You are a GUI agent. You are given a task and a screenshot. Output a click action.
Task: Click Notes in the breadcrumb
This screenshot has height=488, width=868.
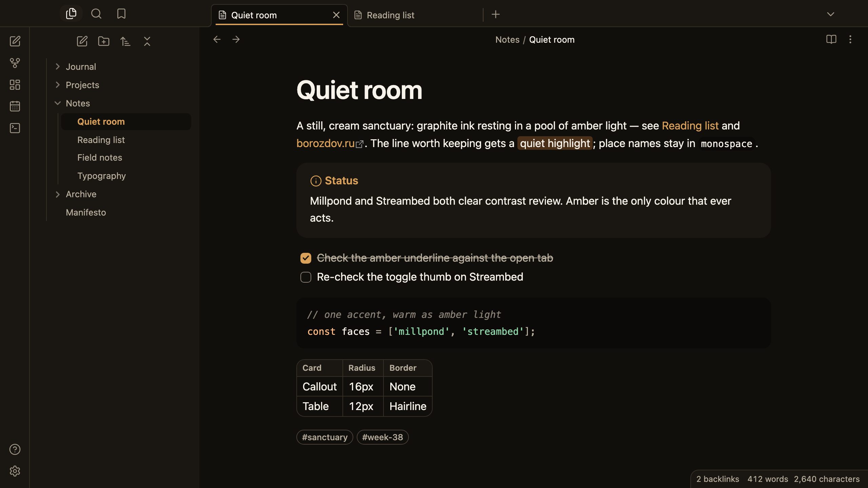tap(508, 40)
